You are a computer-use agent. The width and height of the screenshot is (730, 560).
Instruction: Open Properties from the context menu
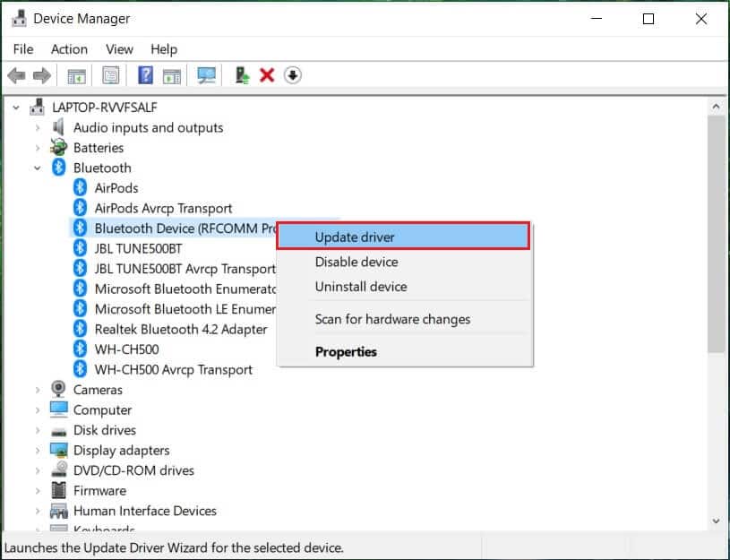[405, 352]
